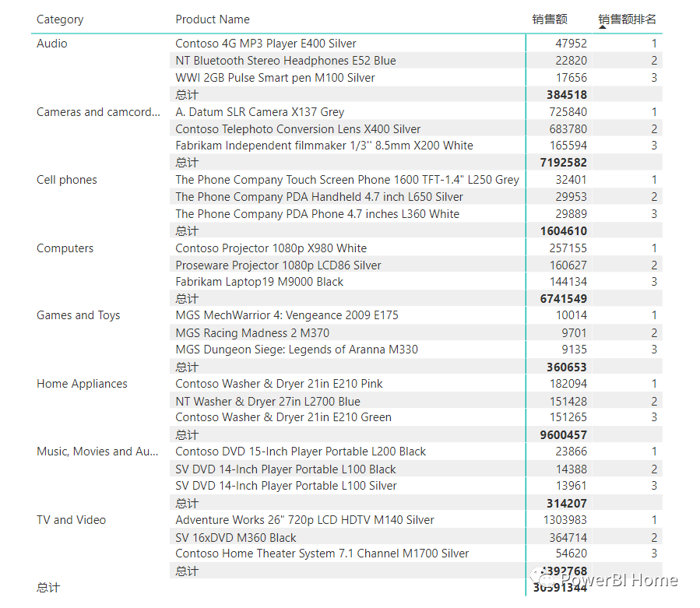Click the Cameras subtotal value 7192582
This screenshot has width=700, height=608.
coord(564,163)
